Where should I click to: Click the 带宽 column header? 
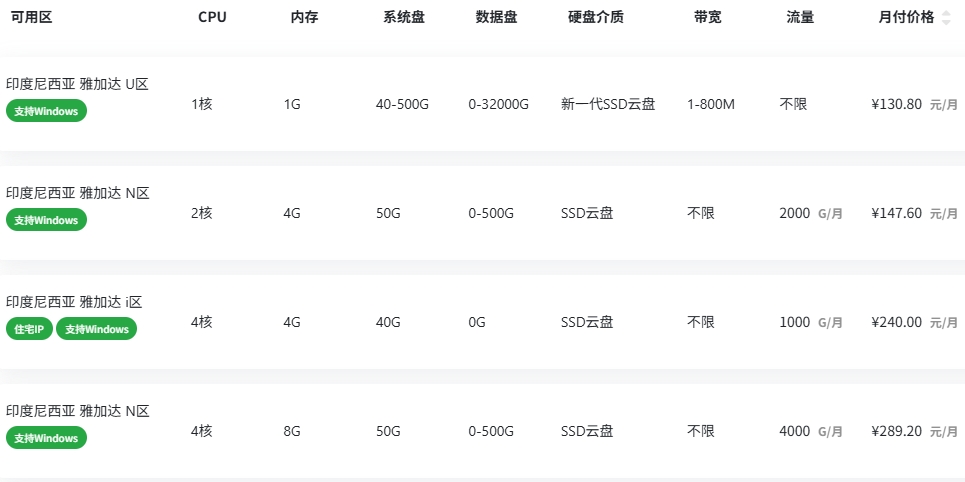(708, 18)
